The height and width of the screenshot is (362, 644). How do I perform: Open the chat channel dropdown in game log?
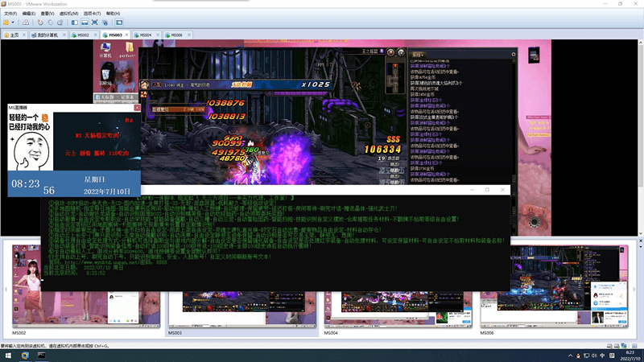click(x=418, y=54)
